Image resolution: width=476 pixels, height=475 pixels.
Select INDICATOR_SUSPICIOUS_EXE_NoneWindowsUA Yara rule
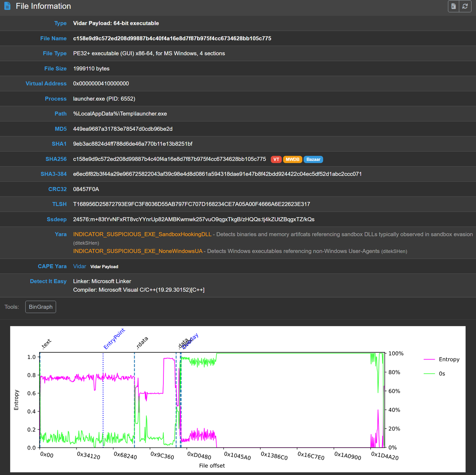pos(138,251)
